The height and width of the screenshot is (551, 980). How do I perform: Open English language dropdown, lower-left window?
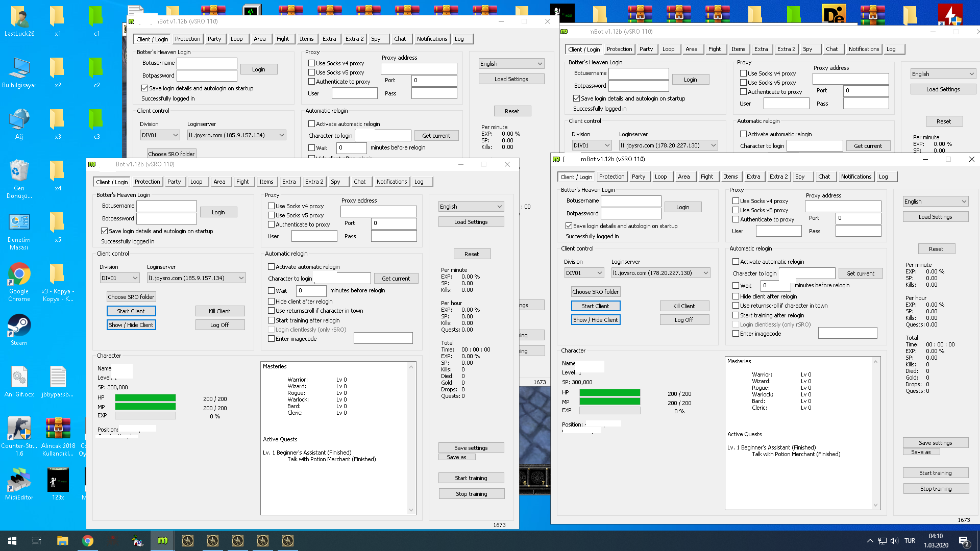471,207
